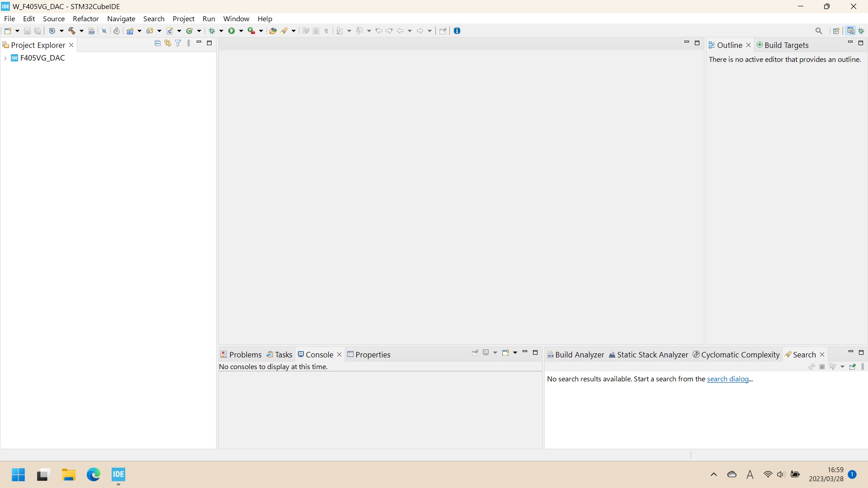Image resolution: width=868 pixels, height=488 pixels.
Task: Click the Cyclomatic Complexity tab
Action: [x=741, y=354]
